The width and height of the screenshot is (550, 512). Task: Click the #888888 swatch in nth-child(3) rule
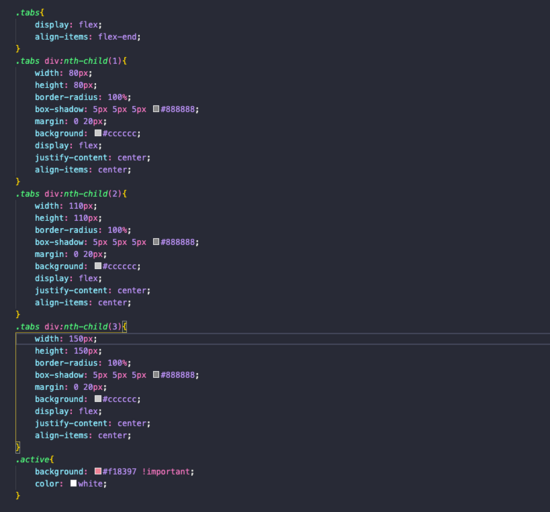click(156, 375)
